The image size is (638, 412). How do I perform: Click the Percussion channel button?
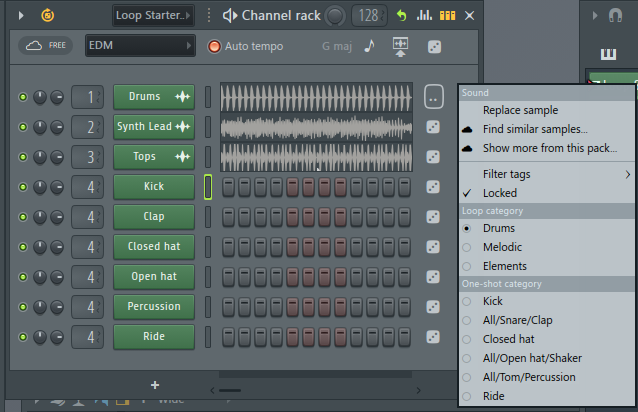[154, 307]
